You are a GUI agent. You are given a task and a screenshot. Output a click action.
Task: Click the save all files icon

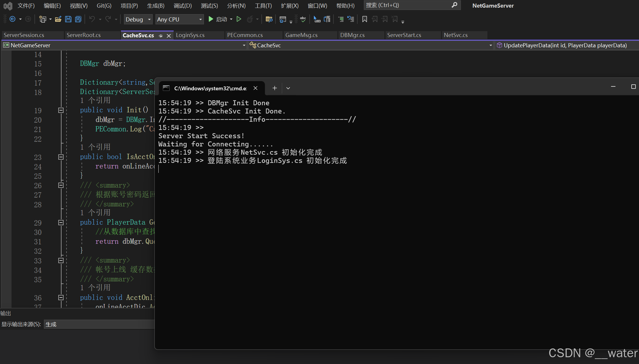(78, 19)
